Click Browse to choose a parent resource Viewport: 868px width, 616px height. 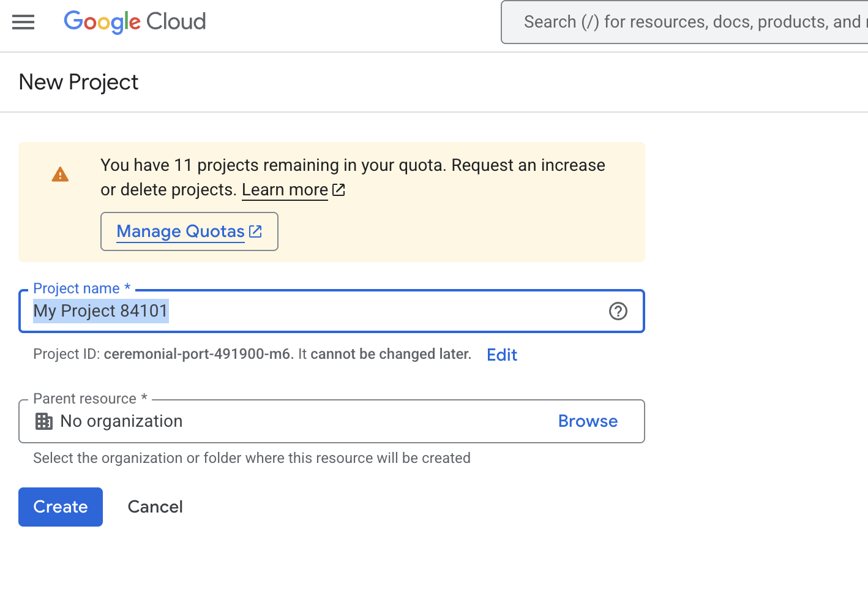tap(588, 421)
